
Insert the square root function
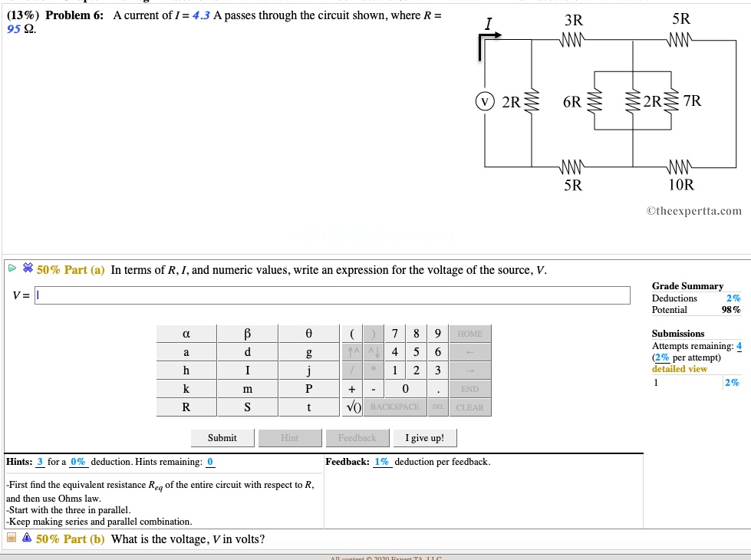tap(354, 407)
